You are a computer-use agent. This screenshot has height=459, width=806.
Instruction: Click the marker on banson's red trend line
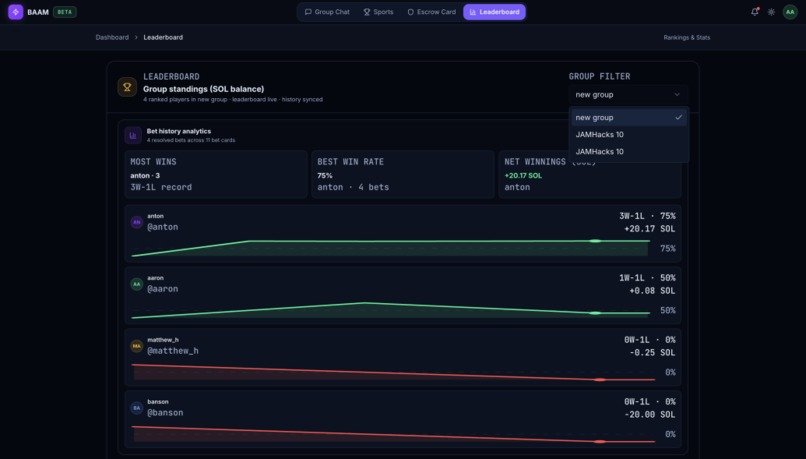599,442
